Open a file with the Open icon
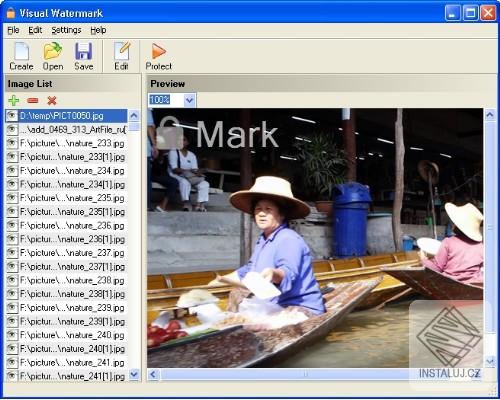The image size is (500, 400). click(53, 56)
